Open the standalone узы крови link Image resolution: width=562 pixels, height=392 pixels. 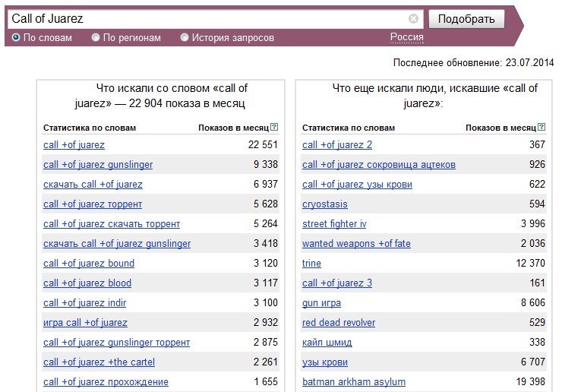coord(325,362)
